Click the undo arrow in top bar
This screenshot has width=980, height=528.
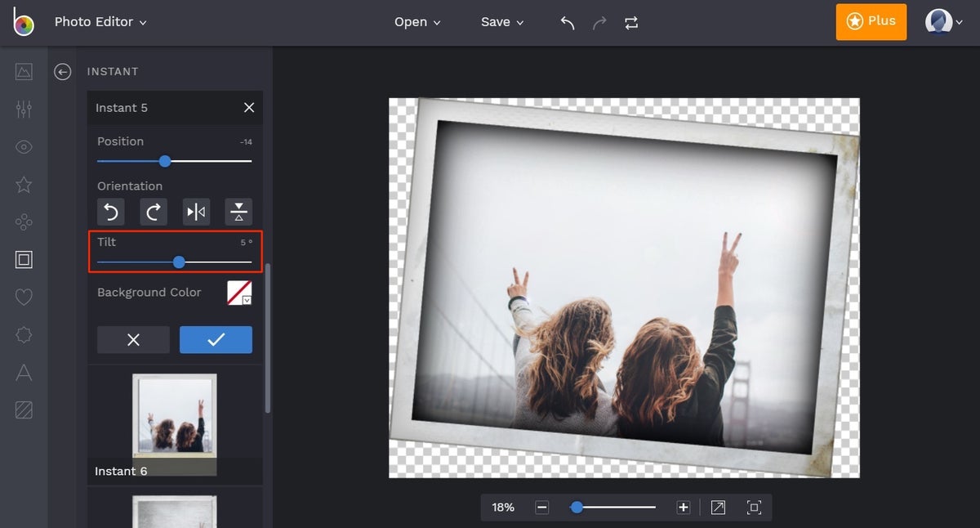pos(568,23)
